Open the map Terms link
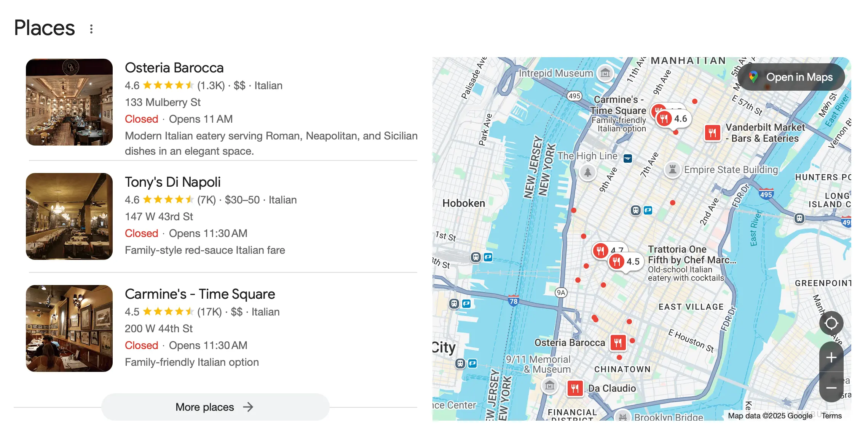 click(831, 416)
